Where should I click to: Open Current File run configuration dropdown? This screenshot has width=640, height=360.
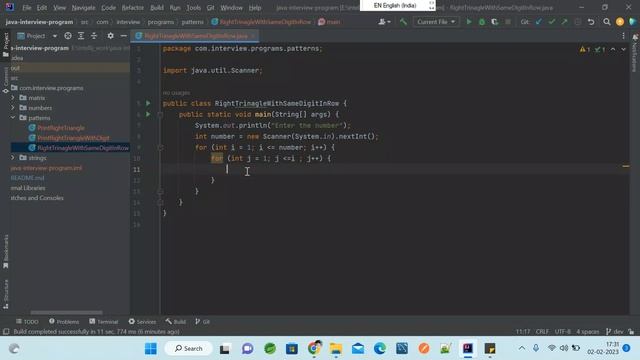click(436, 22)
